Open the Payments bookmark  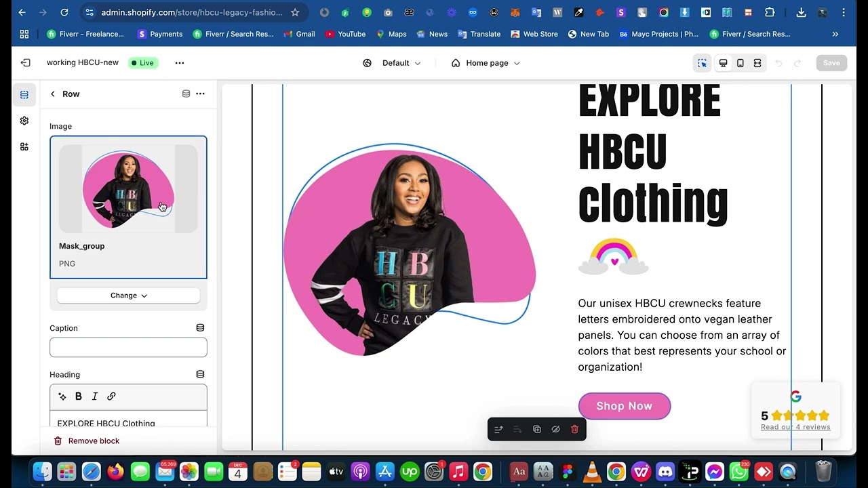160,34
